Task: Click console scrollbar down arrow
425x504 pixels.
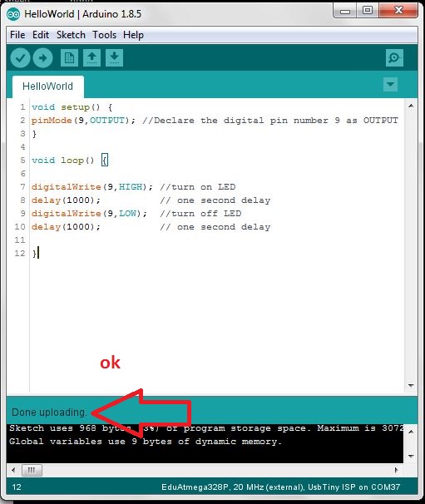Action: point(411,456)
